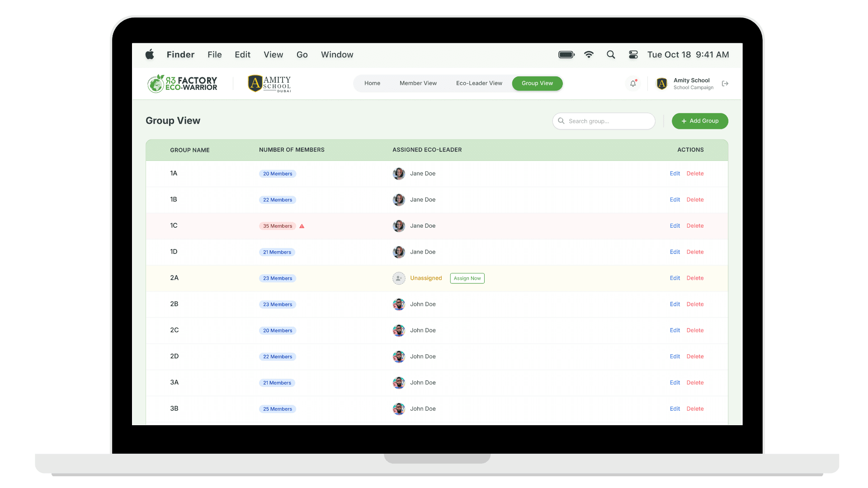
Task: Click John Doe's avatar in row 2B
Action: coord(399,305)
